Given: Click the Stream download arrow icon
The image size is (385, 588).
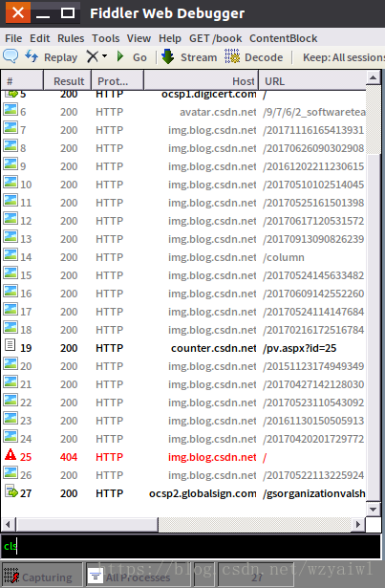Looking at the screenshot, I should (167, 56).
